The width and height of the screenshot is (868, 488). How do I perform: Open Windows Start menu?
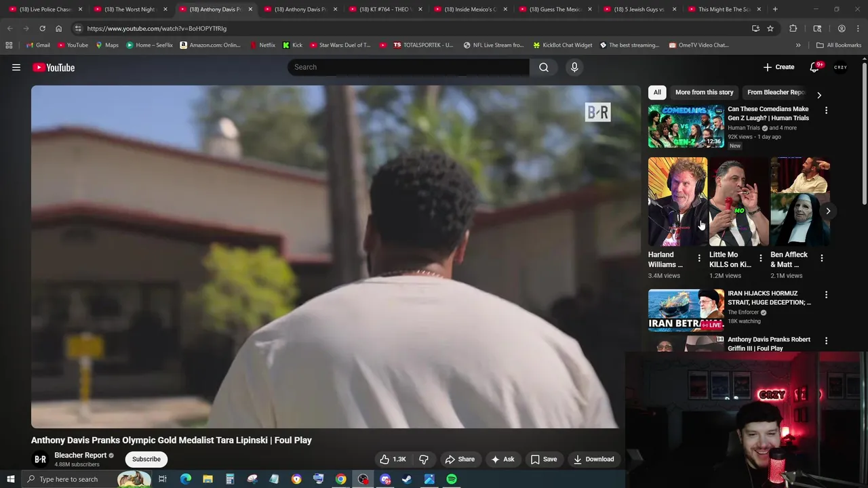coord(10,479)
